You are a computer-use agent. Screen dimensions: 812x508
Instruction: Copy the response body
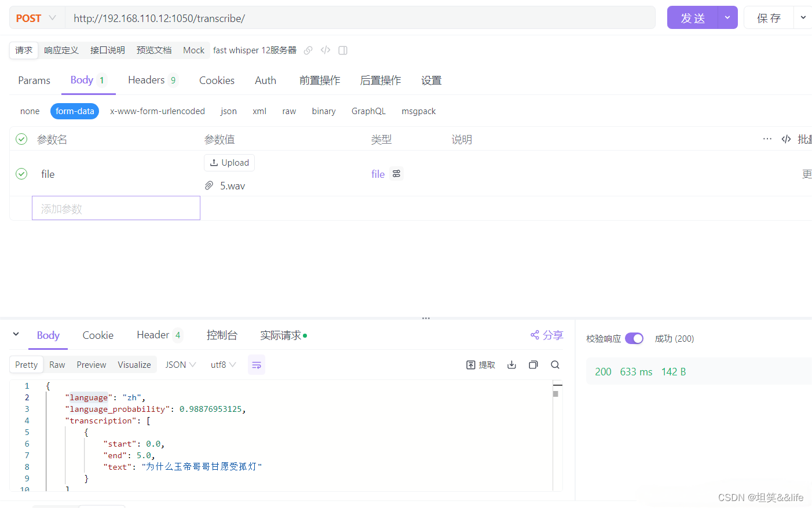click(533, 365)
